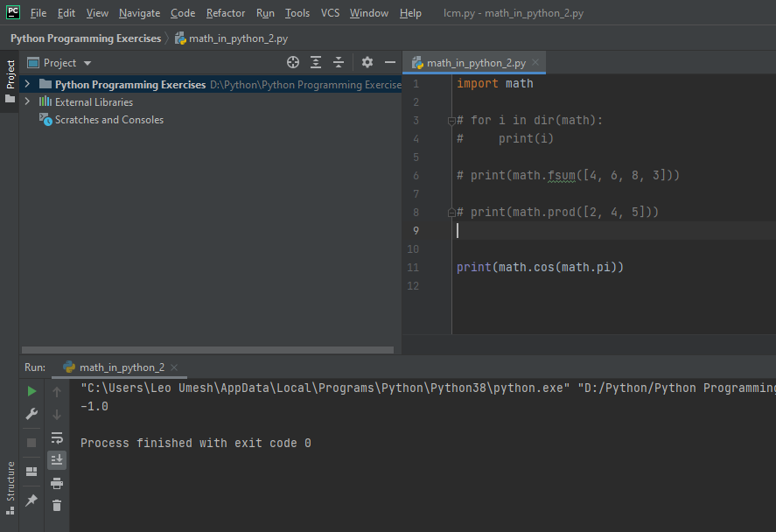The height and width of the screenshot is (532, 776).
Task: Open the VCS menu
Action: pos(330,13)
